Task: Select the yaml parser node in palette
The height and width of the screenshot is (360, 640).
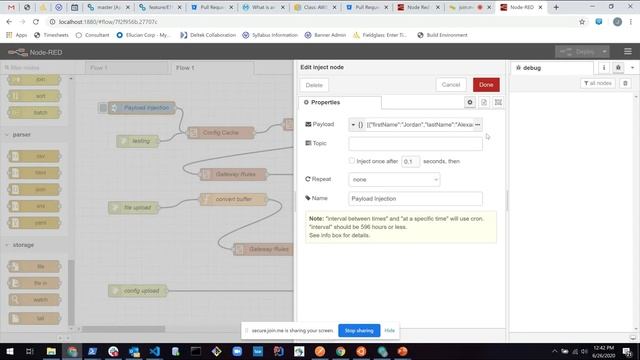Action: coord(34,223)
